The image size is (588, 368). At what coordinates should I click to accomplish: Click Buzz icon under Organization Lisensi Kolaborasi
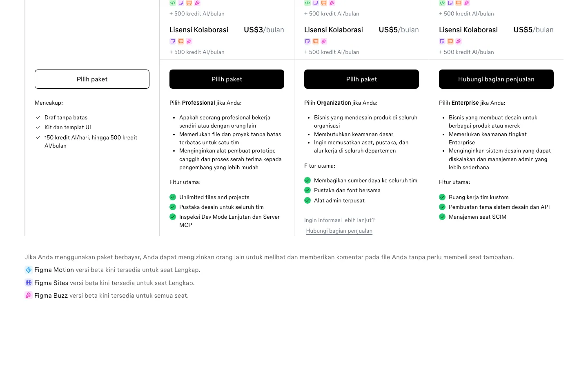pyautogui.click(x=324, y=41)
